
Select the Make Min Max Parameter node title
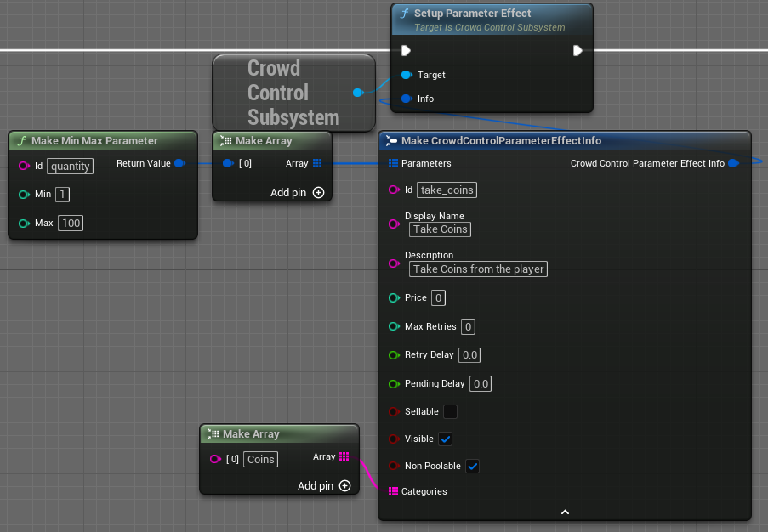click(94, 140)
